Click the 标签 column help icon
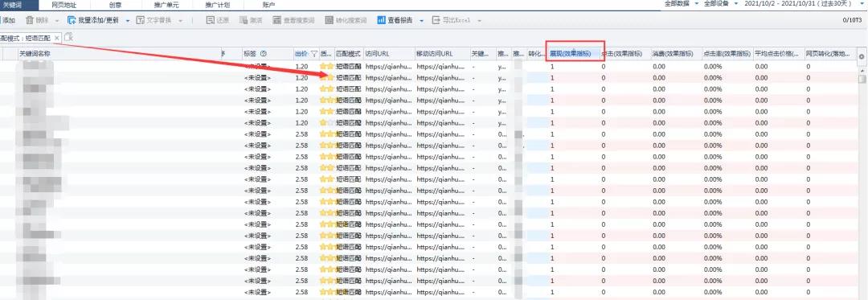 point(264,54)
